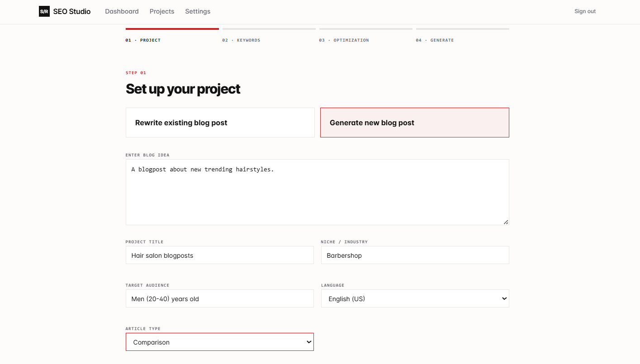
Task: Edit the Project Title field
Action: tap(220, 255)
